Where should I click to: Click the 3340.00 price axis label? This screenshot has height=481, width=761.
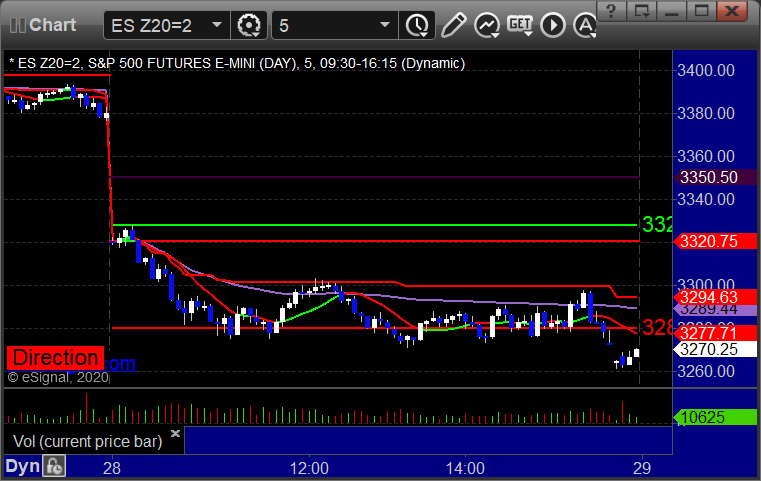[706, 199]
